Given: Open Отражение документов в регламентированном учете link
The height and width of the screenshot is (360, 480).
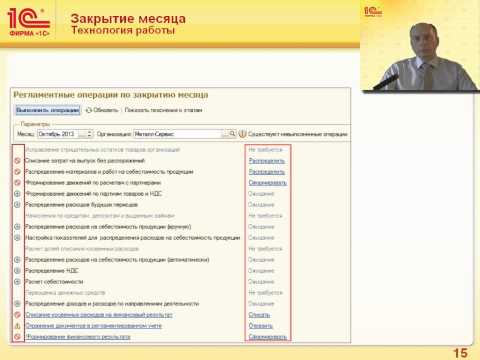Looking at the screenshot, I should click(94, 326).
